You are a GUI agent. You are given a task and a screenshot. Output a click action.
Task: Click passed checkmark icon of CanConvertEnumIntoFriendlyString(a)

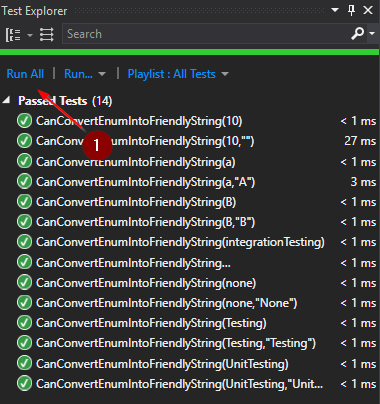click(x=24, y=161)
